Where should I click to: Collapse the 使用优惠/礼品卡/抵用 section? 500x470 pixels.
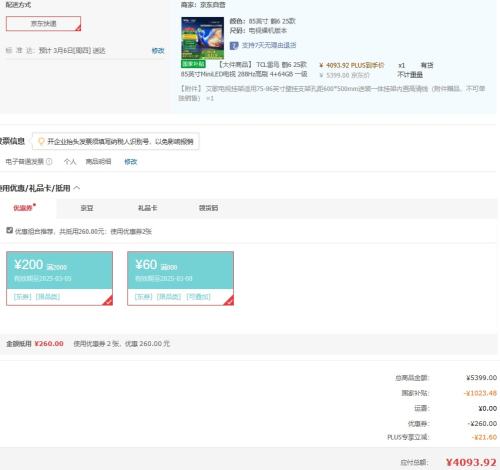[77, 188]
